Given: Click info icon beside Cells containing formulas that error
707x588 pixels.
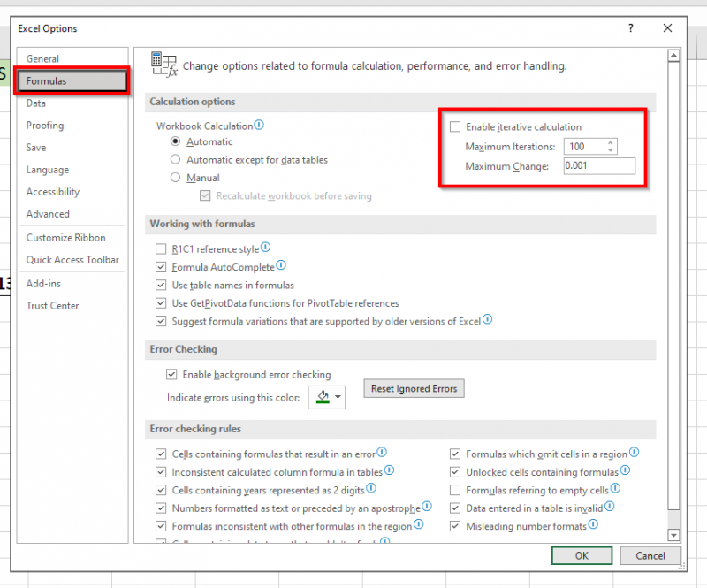Looking at the screenshot, I should coord(381,452).
